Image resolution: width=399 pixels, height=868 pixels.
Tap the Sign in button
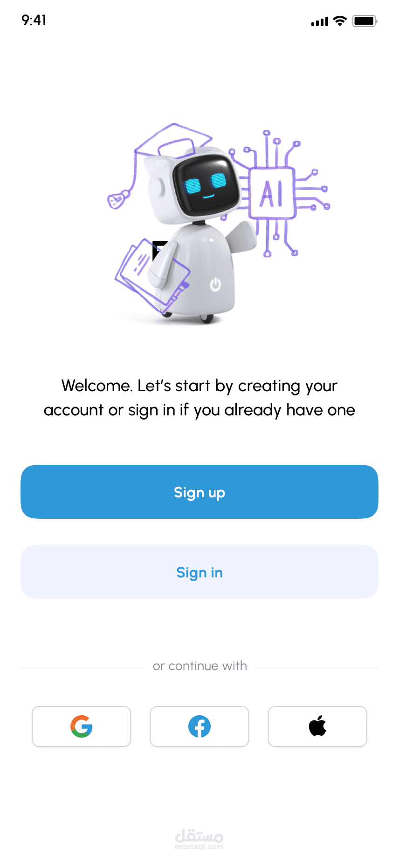point(199,572)
